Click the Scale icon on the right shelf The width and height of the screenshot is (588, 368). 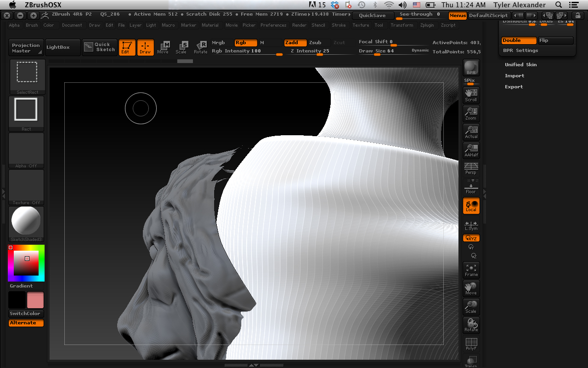(x=471, y=307)
